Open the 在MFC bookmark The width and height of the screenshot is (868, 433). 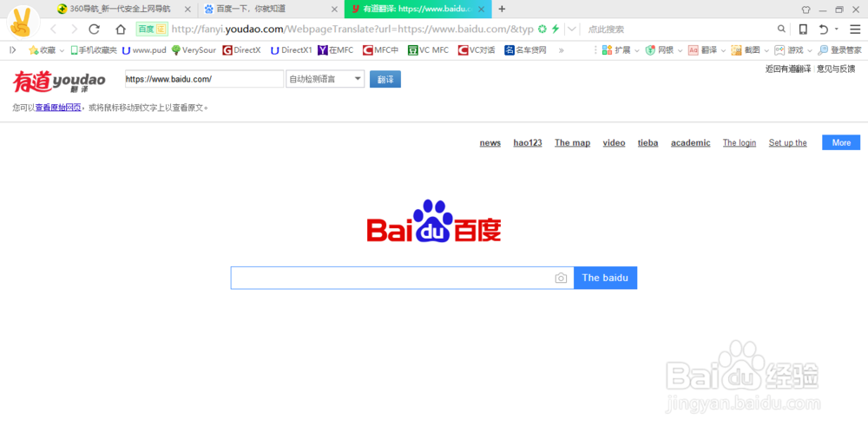pyautogui.click(x=335, y=49)
